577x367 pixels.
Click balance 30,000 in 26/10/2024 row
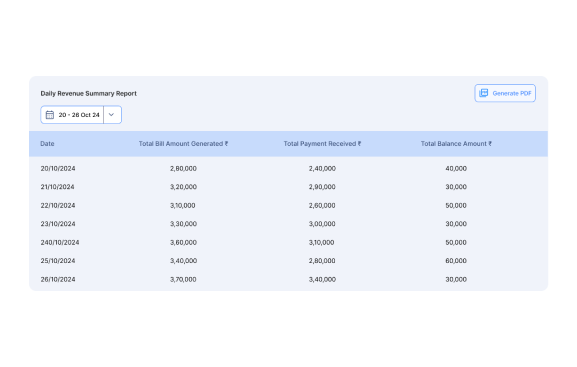click(456, 279)
